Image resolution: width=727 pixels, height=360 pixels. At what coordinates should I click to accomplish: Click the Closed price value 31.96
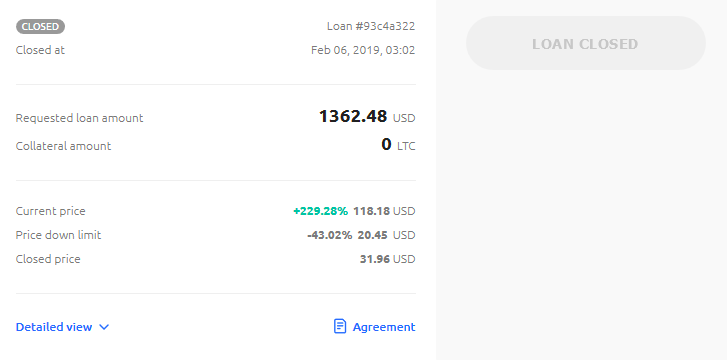coord(375,259)
